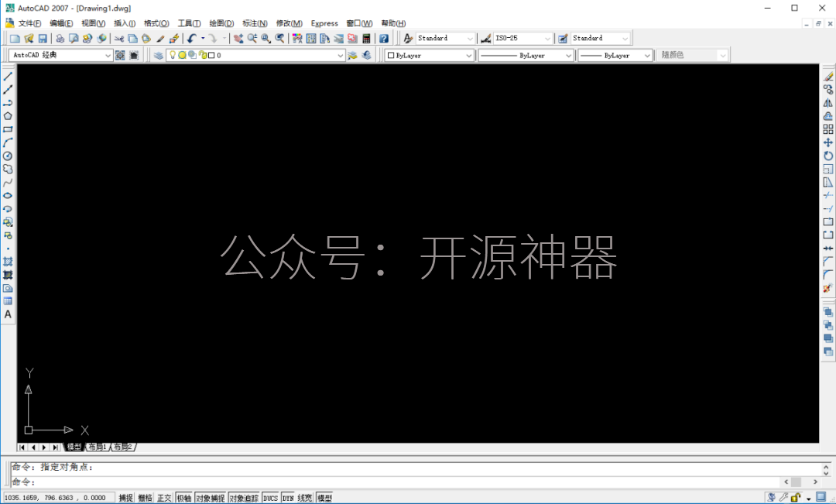
Task: Select the Mirror modify tool
Action: [x=828, y=103]
